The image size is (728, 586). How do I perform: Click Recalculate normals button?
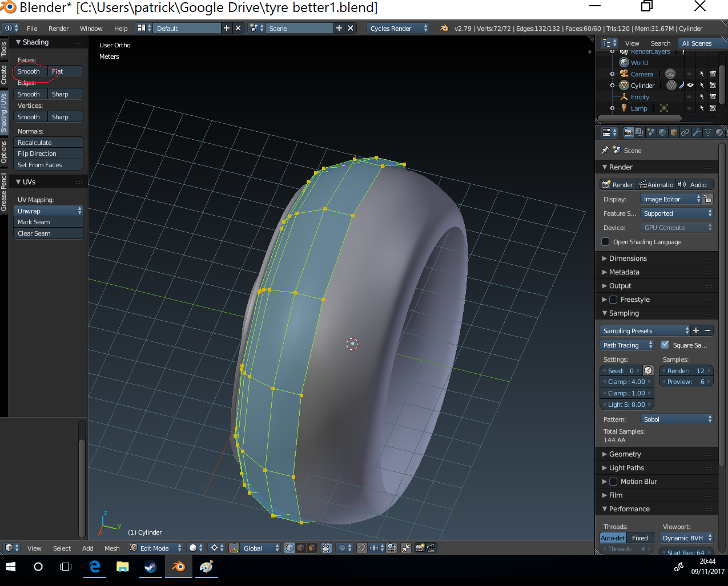click(49, 142)
